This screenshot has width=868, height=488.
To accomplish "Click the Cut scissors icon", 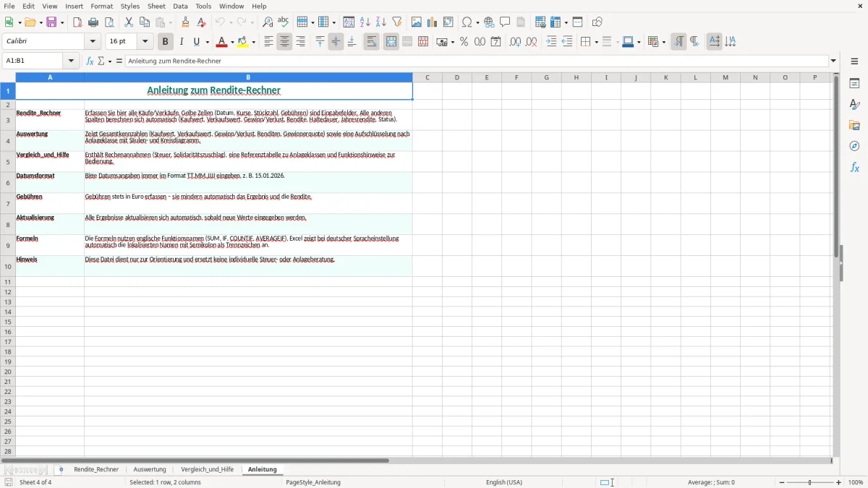I will tap(129, 22).
